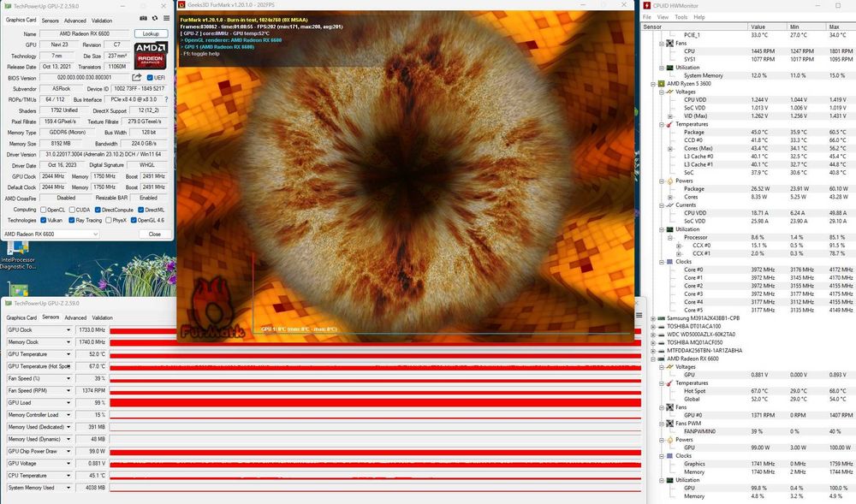Image resolution: width=856 pixels, height=504 pixels.
Task: Open the Memory Clock sensor dropdown arrow
Action: (68, 342)
